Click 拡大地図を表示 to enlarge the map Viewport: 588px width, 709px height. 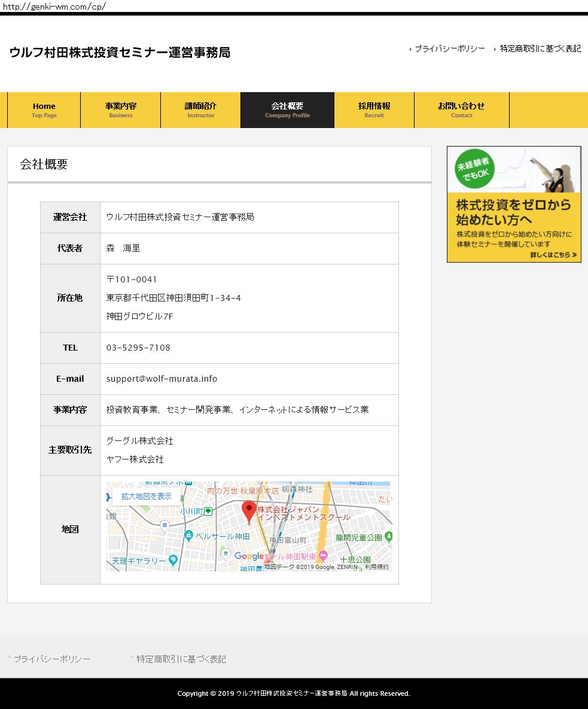click(147, 496)
